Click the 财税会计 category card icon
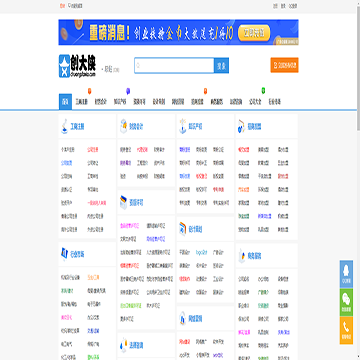The image size is (360, 360). pos(123,126)
